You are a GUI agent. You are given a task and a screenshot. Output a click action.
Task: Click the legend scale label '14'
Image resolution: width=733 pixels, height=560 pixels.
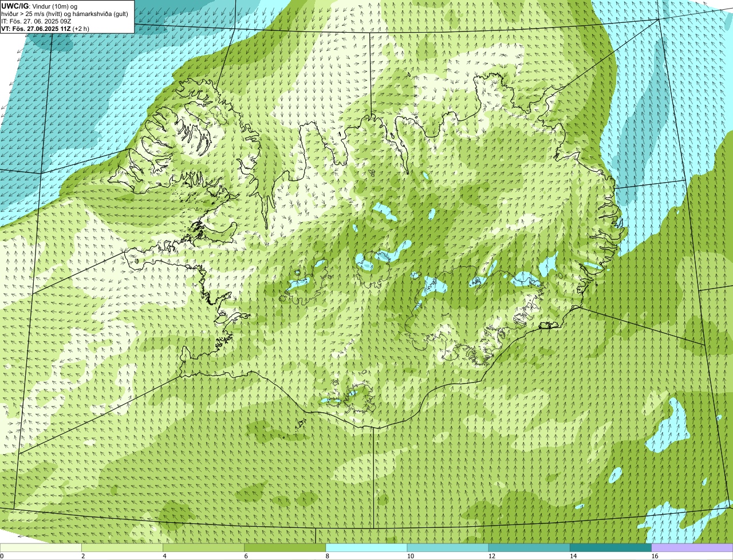[573, 556]
